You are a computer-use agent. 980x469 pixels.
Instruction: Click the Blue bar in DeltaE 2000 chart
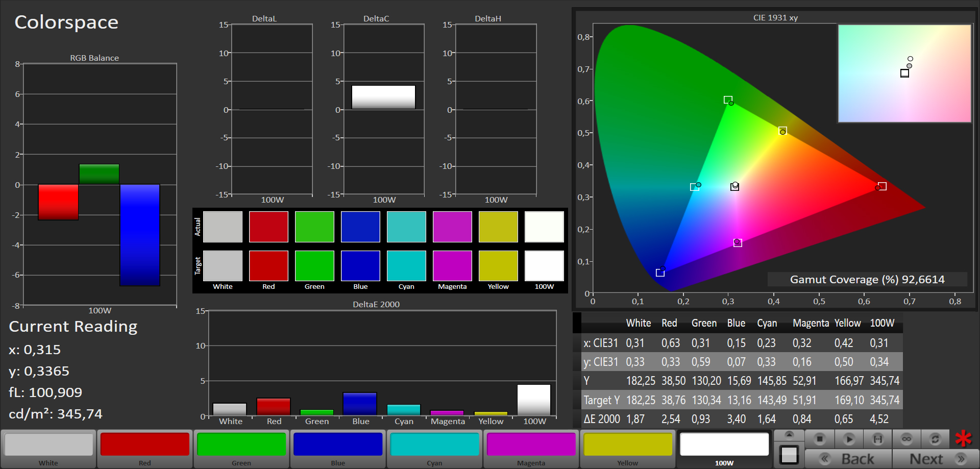pyautogui.click(x=360, y=404)
